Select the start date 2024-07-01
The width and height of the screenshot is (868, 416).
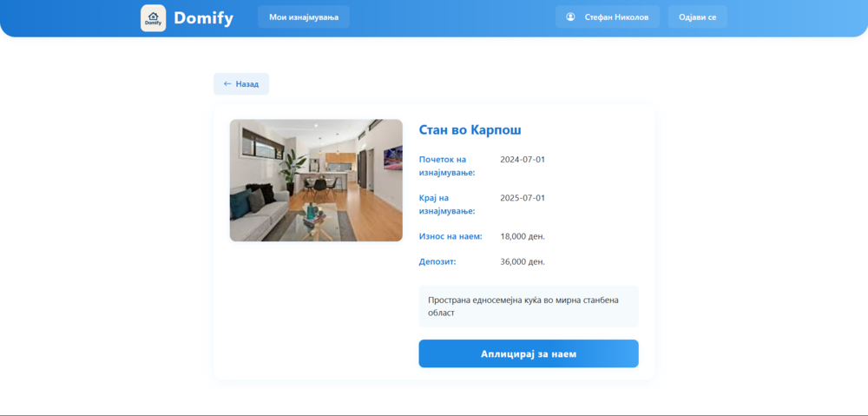[523, 160]
